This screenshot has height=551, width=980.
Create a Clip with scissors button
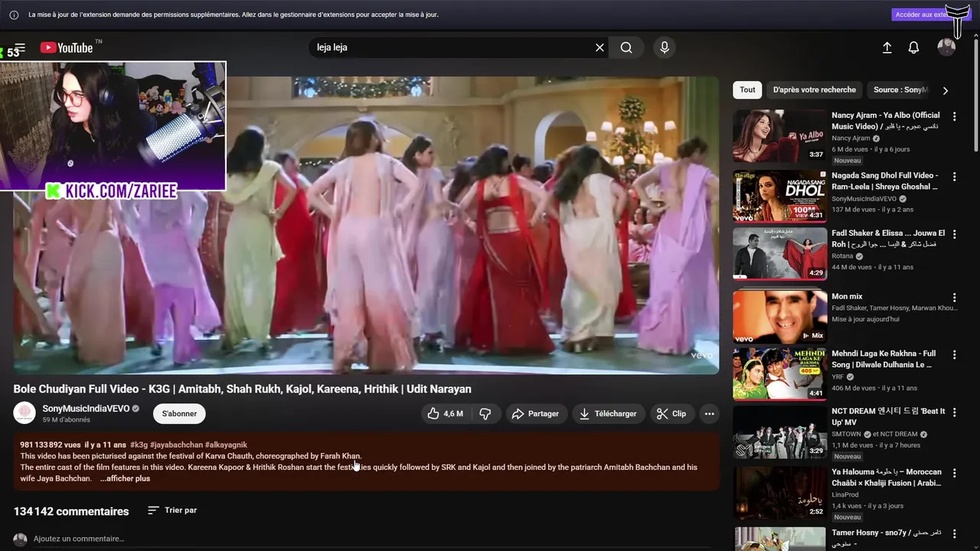671,413
